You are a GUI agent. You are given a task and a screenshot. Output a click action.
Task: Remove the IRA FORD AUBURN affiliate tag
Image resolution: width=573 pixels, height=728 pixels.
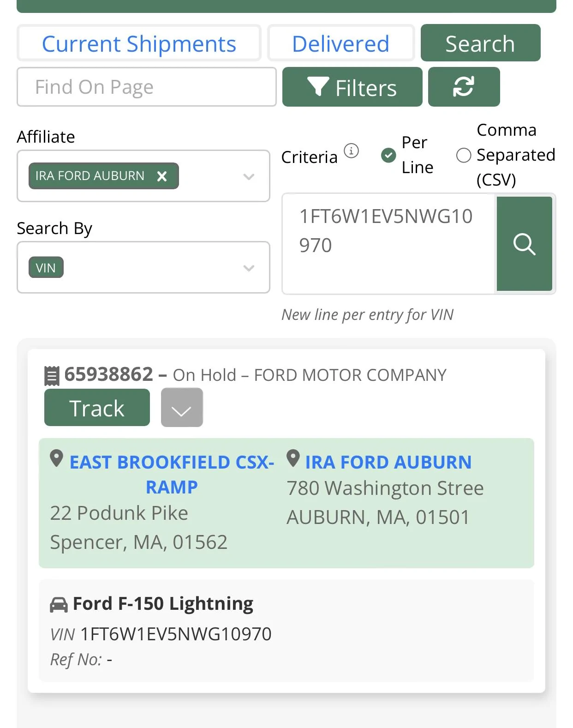(x=162, y=176)
